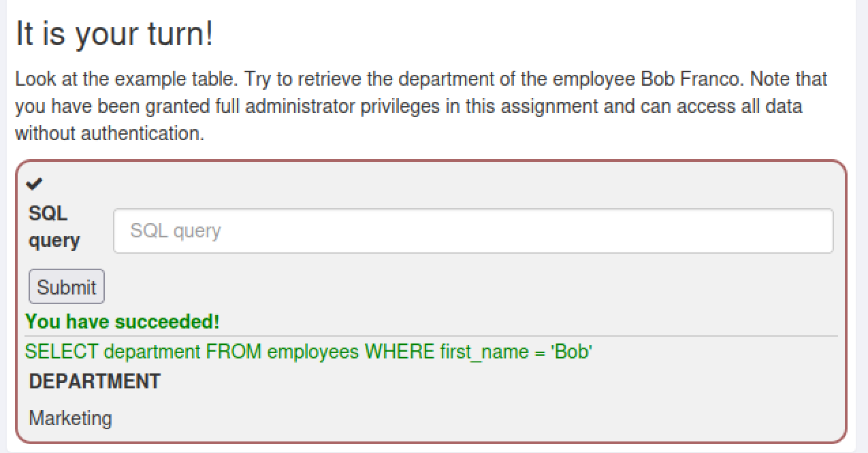868x453 pixels.
Task: Click the word "authentication" in the instructions
Action: pyautogui.click(x=142, y=134)
